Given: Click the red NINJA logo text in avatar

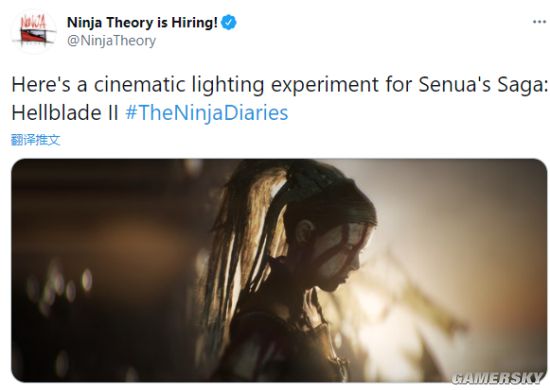Looking at the screenshot, I should 33,22.
